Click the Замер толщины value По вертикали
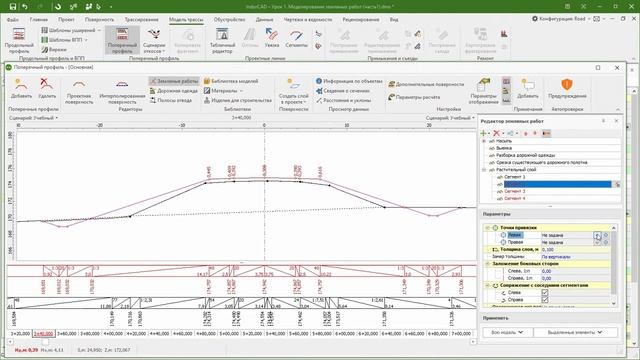Image resolution: width=640 pixels, height=360 pixels. click(x=575, y=257)
